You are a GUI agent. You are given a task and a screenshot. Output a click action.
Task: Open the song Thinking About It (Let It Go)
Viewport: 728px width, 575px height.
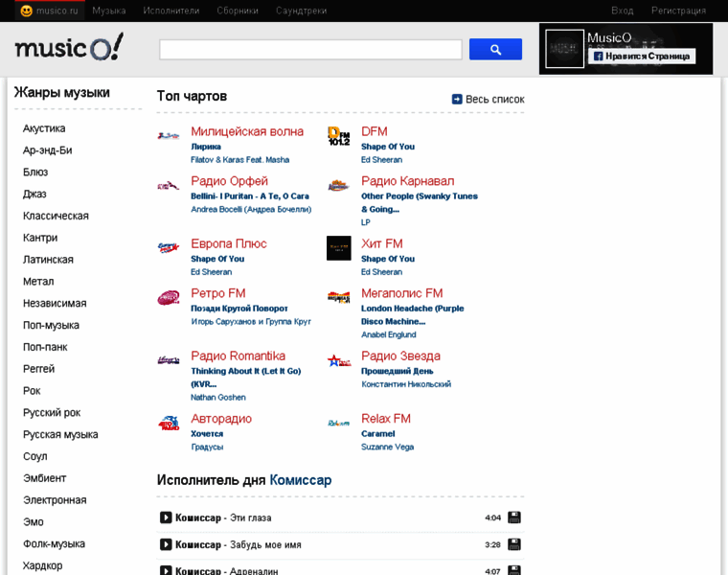tap(245, 378)
